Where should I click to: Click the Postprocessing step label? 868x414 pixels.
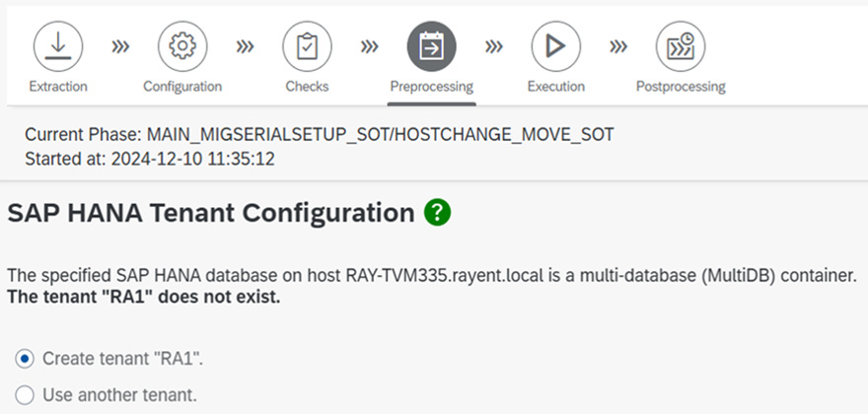680,87
